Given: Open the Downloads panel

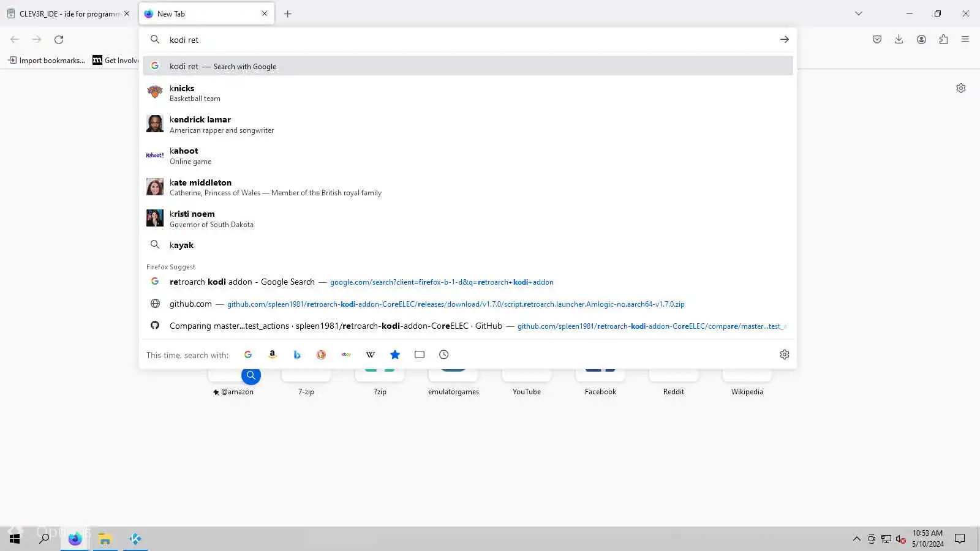Looking at the screenshot, I should 899,39.
